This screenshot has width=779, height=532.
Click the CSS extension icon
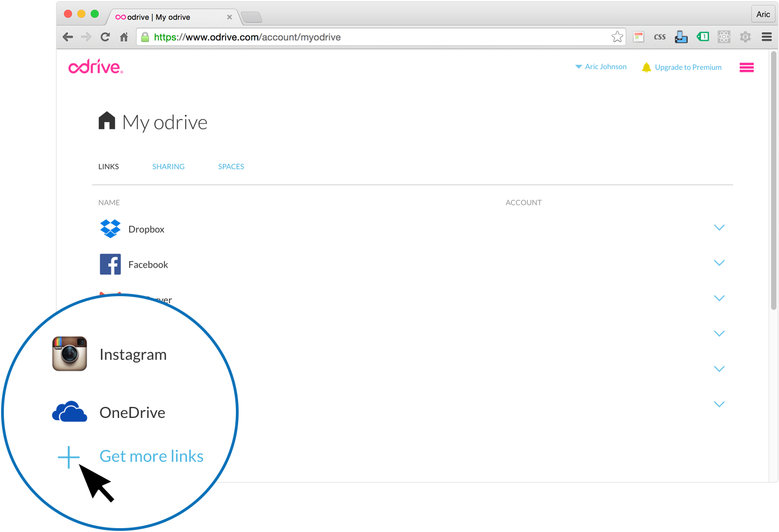point(660,37)
